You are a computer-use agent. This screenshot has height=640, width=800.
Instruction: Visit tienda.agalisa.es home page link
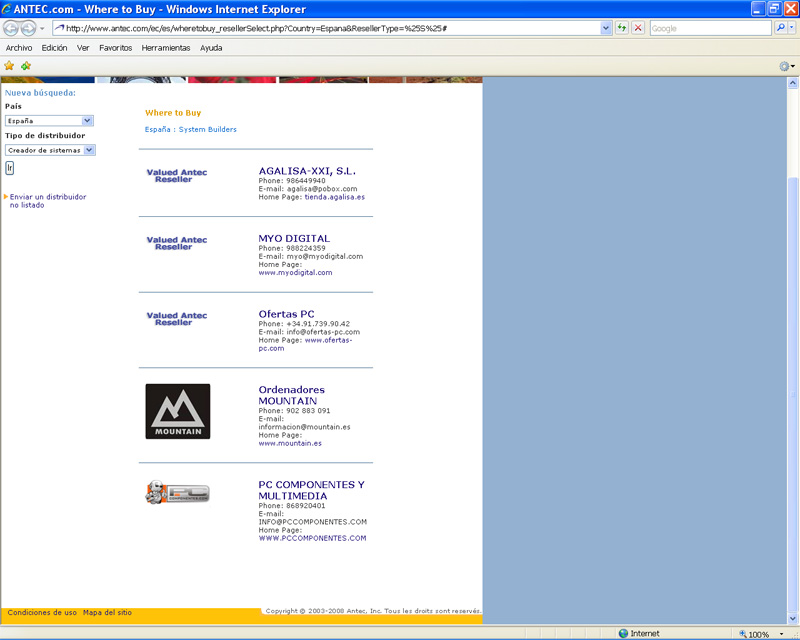335,197
